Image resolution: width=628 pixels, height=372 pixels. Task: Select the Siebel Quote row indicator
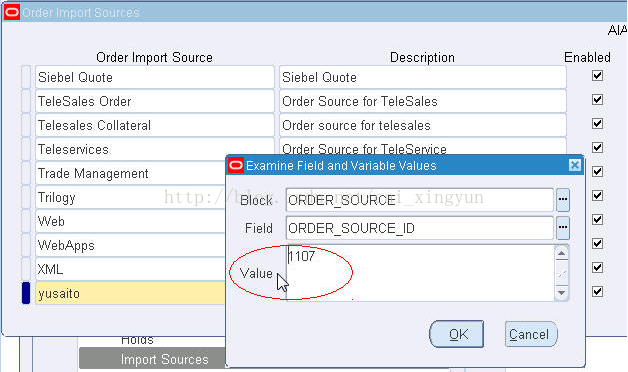pos(26,77)
